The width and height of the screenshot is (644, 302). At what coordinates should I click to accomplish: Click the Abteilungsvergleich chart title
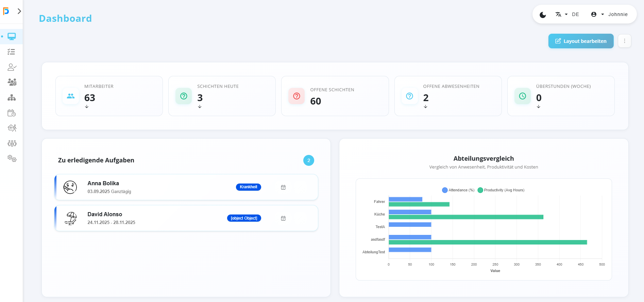point(484,158)
